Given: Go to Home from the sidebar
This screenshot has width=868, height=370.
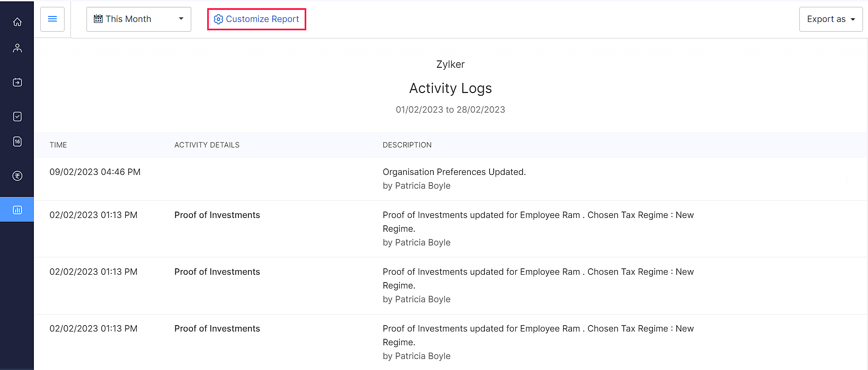Looking at the screenshot, I should 17,22.
